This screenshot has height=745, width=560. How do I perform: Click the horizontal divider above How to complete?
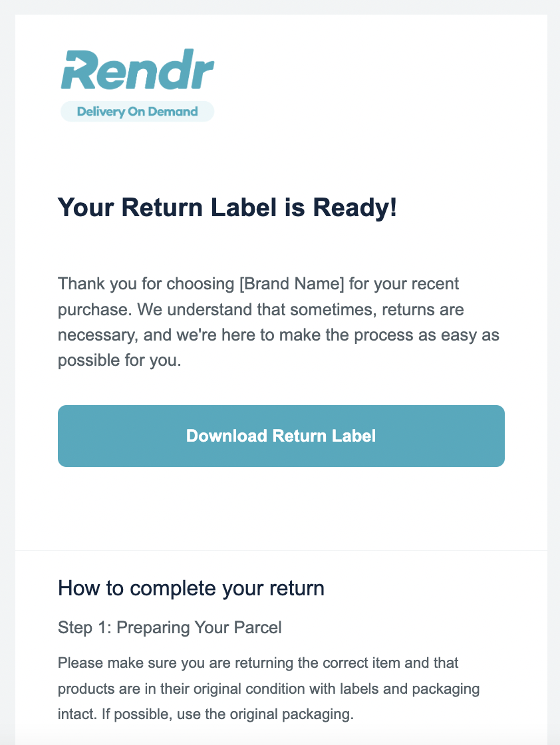(281, 550)
